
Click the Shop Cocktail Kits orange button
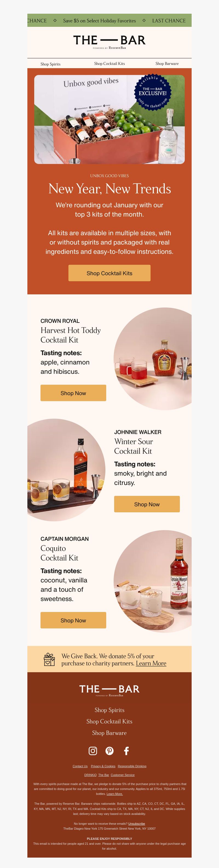[109, 273]
